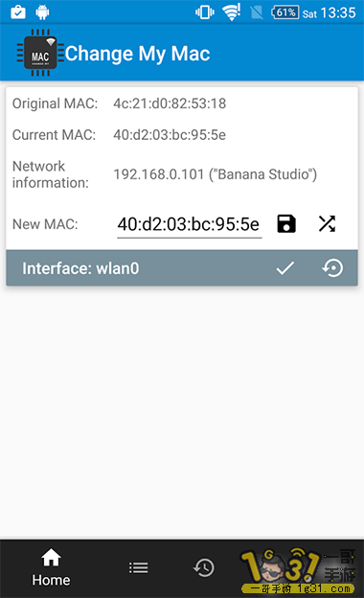Tap the Current MAC address value
364x598 pixels.
(x=170, y=134)
